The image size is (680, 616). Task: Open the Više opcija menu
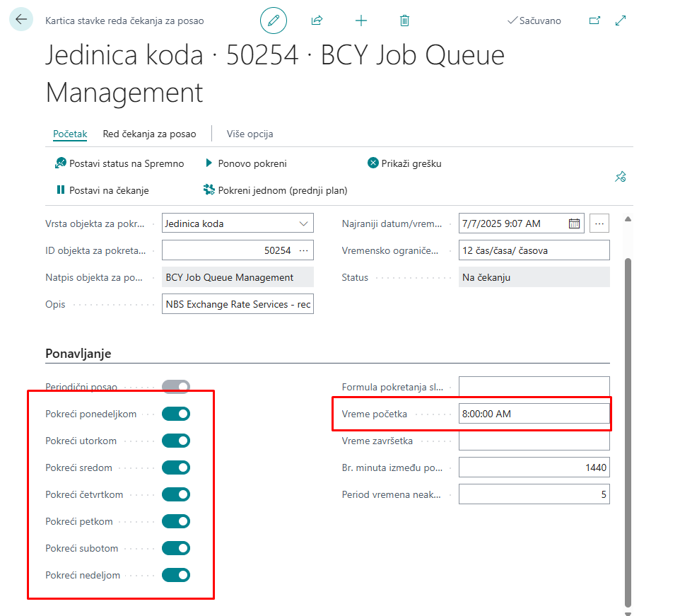click(250, 134)
